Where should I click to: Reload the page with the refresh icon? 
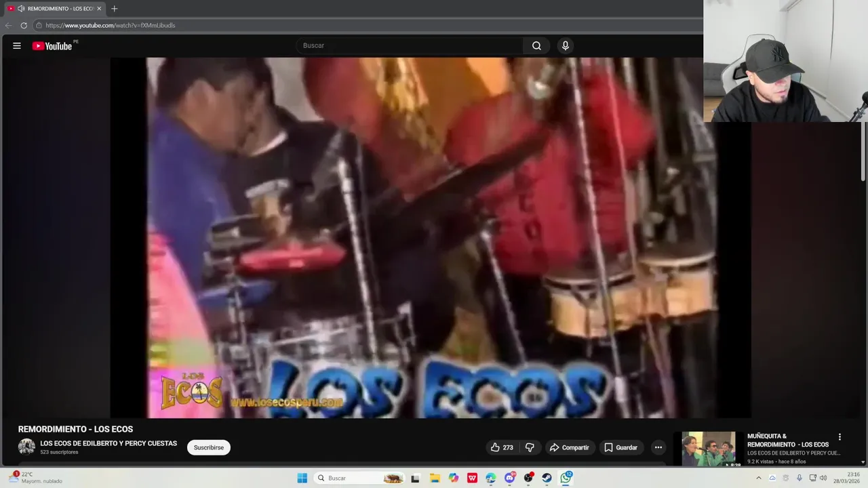point(24,25)
